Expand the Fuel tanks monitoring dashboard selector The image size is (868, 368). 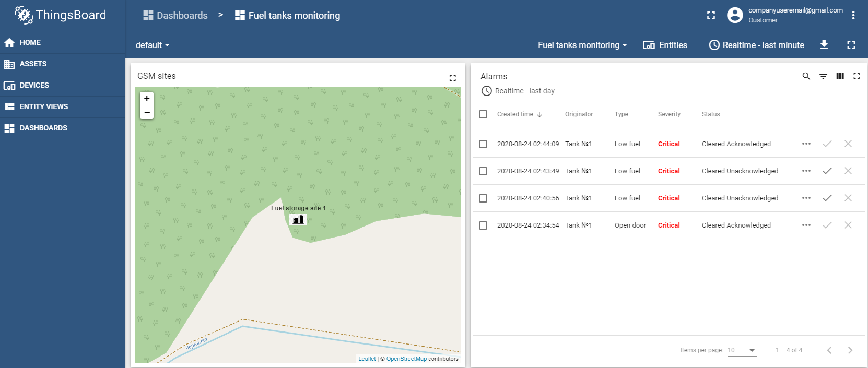point(582,45)
